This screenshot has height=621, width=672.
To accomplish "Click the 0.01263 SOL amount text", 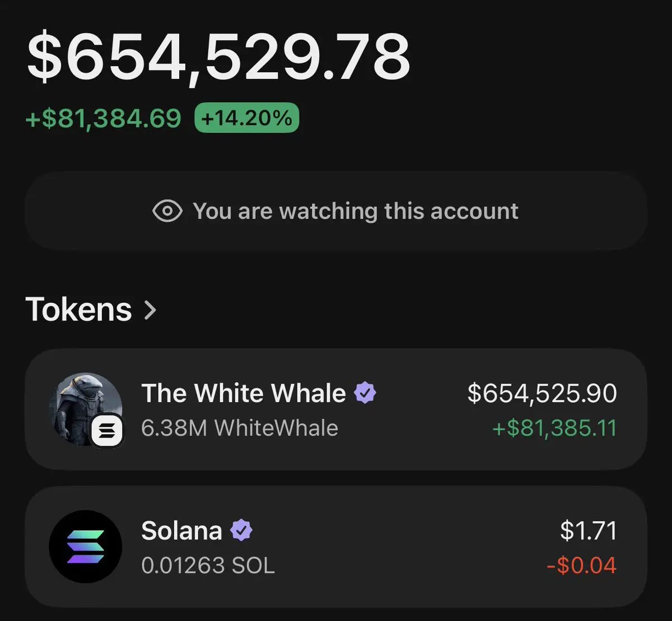I will pyautogui.click(x=208, y=566).
